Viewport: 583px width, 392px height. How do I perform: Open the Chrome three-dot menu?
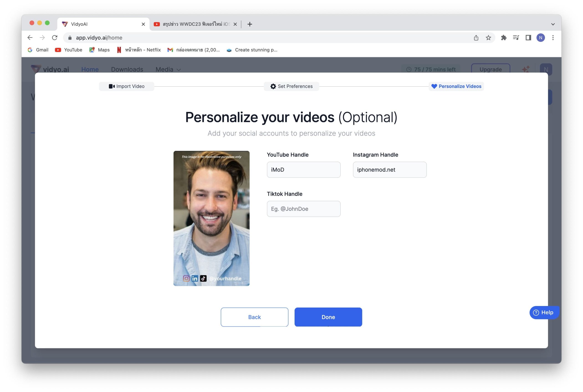point(553,38)
